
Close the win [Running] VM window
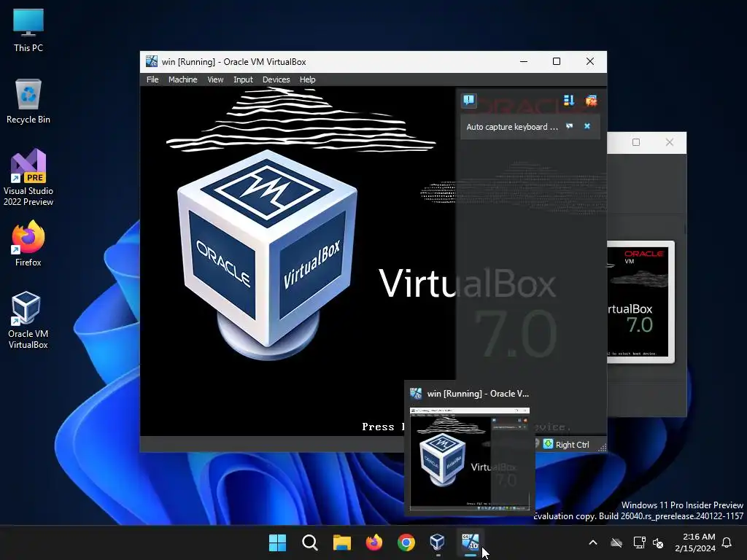click(x=589, y=61)
